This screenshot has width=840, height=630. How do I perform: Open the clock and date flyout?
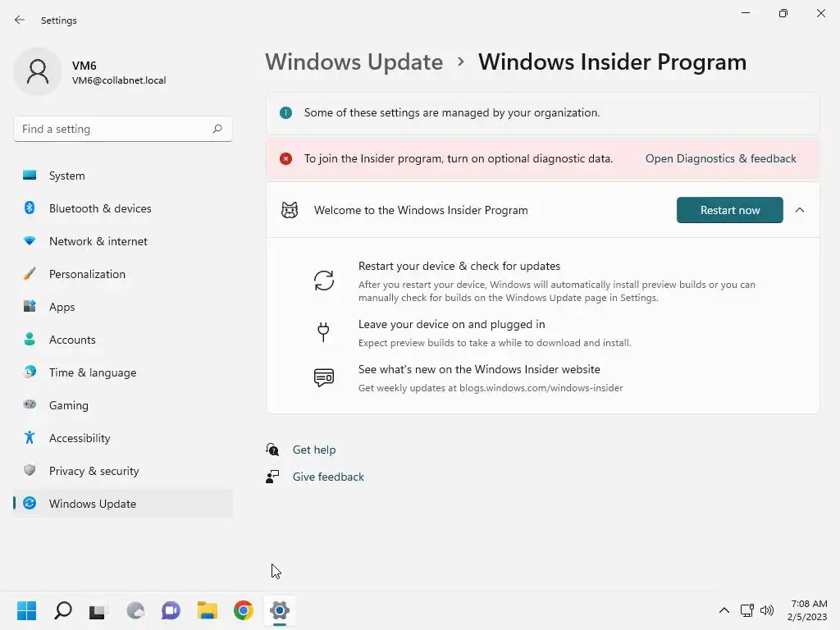(807, 610)
